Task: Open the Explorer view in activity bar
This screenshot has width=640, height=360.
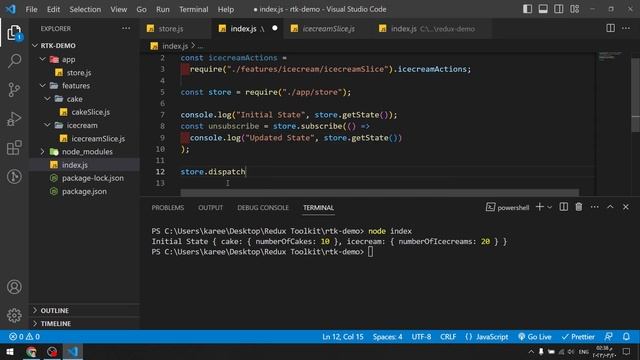Action: pyautogui.click(x=14, y=33)
